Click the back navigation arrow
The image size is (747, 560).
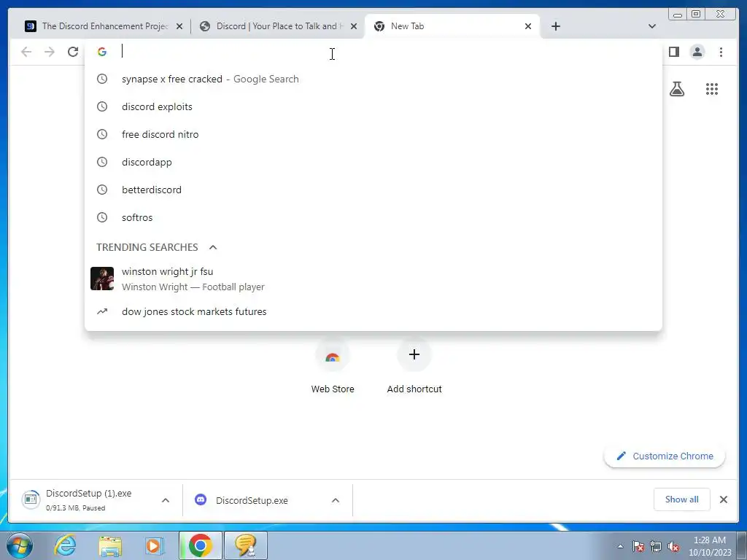[26, 52]
